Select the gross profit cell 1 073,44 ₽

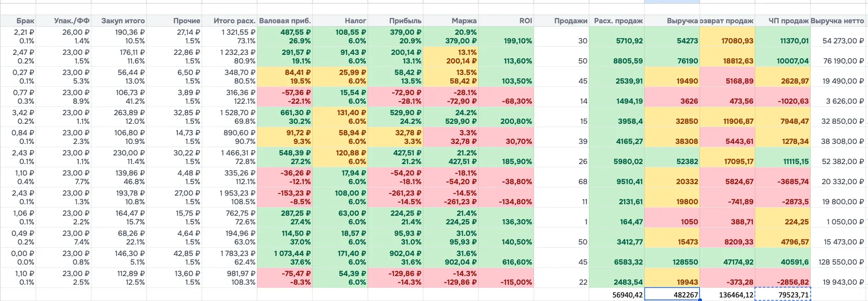pos(285,258)
